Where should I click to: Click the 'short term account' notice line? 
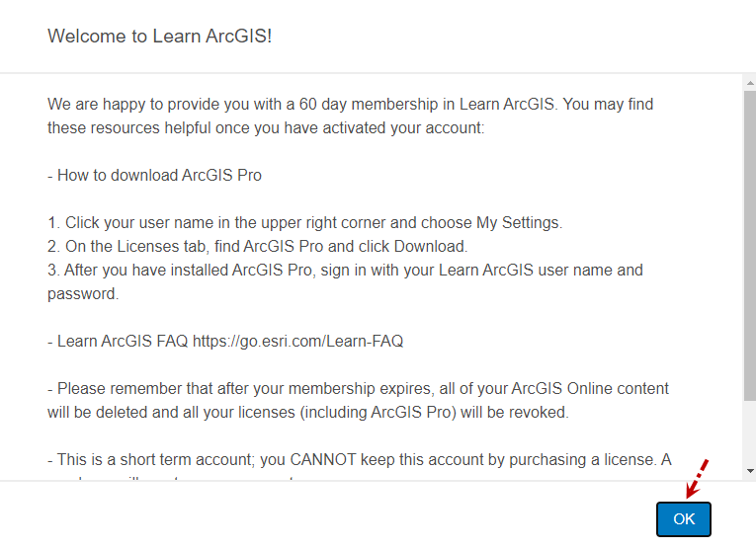point(359,460)
